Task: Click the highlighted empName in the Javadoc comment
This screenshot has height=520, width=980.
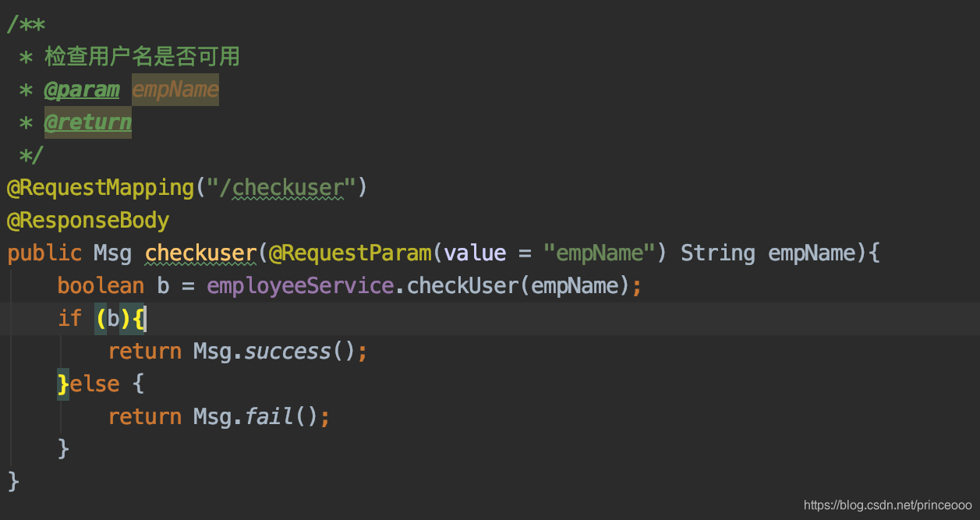Action: [175, 90]
